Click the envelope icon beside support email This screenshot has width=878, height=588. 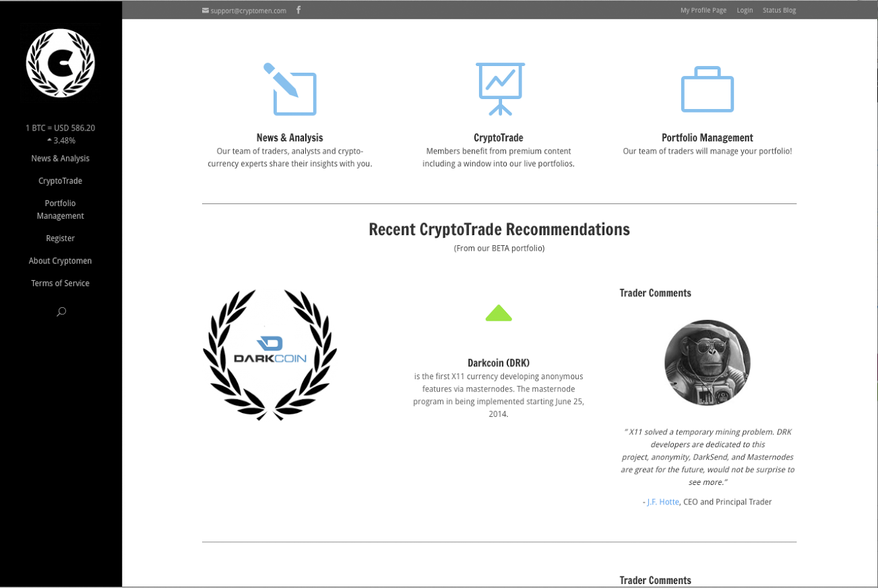(206, 10)
